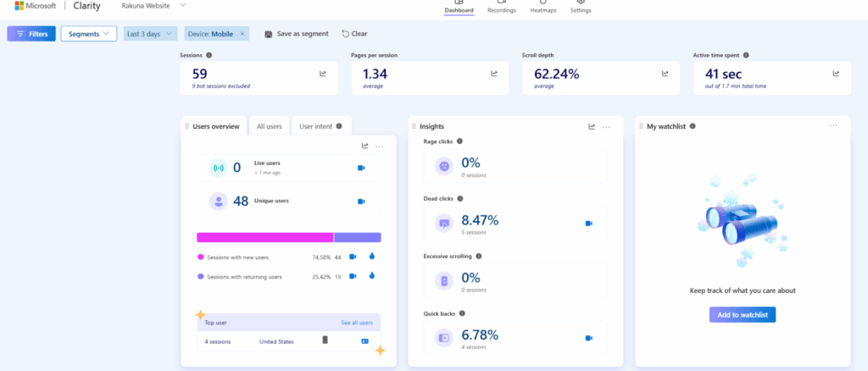Click info icon next to Rage clicks
Screen dimensions: 868x371
pos(459,141)
